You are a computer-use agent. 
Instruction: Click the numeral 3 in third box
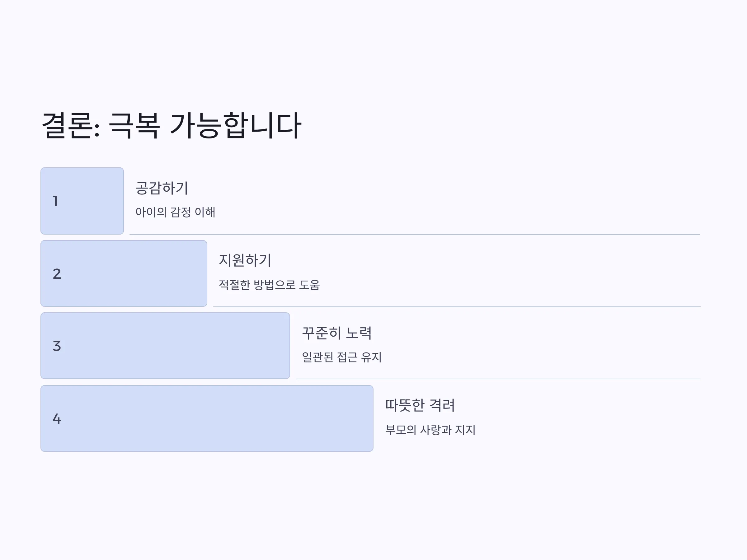click(x=57, y=346)
